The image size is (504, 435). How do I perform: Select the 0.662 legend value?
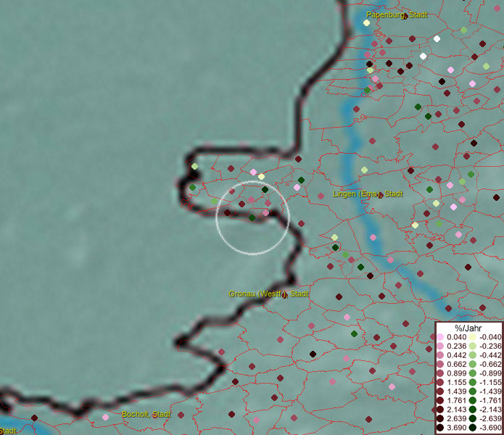pyautogui.click(x=456, y=365)
